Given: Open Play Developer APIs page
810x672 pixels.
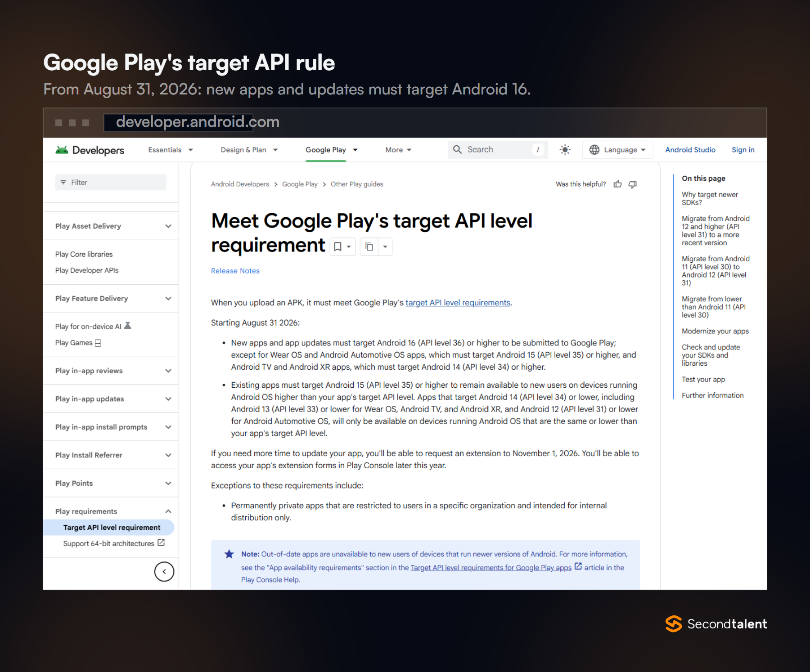Looking at the screenshot, I should 87,270.
